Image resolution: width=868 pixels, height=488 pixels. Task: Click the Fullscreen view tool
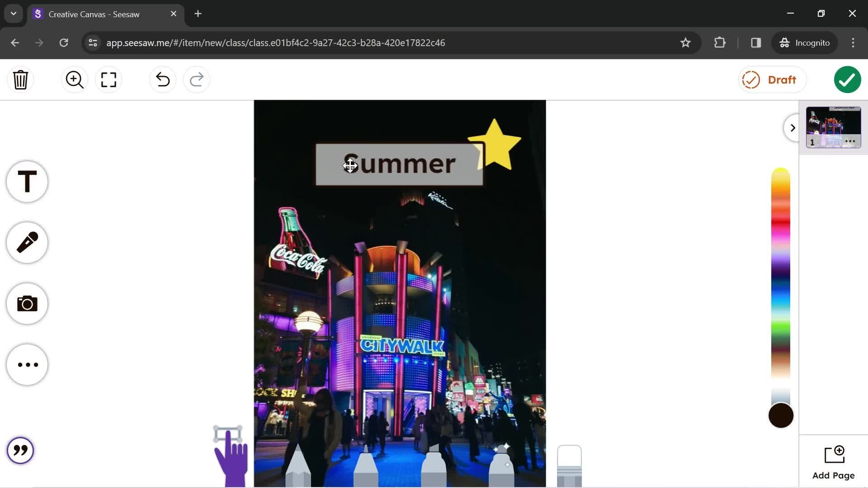(x=108, y=79)
